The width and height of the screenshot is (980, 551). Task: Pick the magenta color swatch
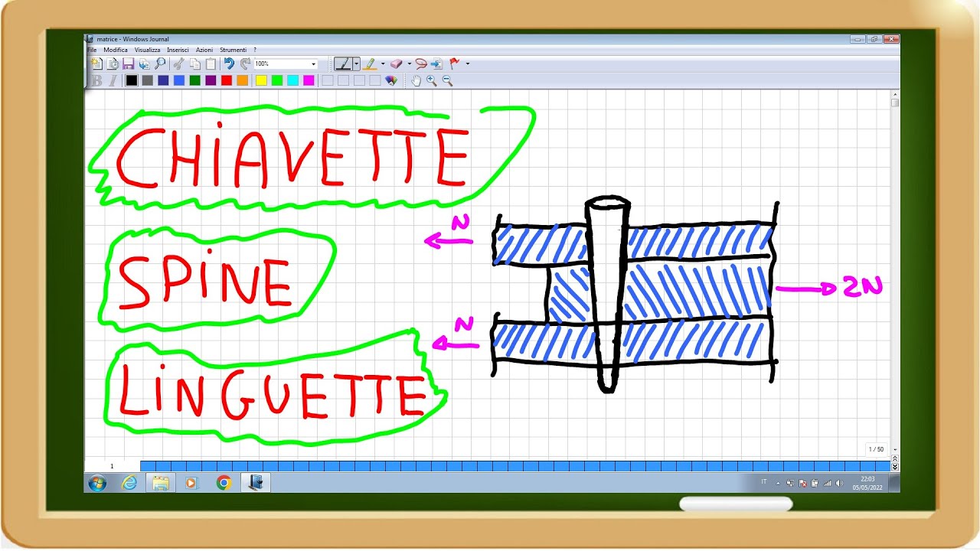point(309,80)
